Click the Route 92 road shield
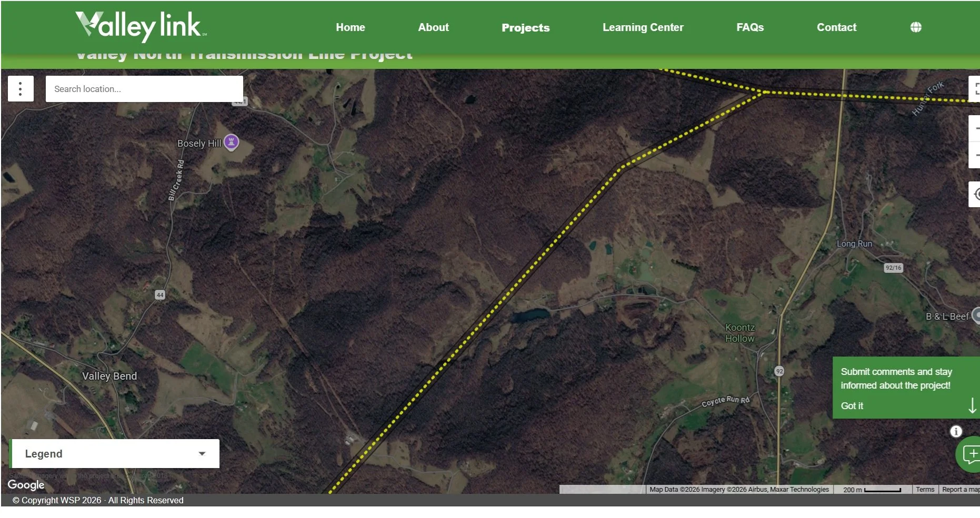This screenshot has width=980, height=518. point(779,371)
